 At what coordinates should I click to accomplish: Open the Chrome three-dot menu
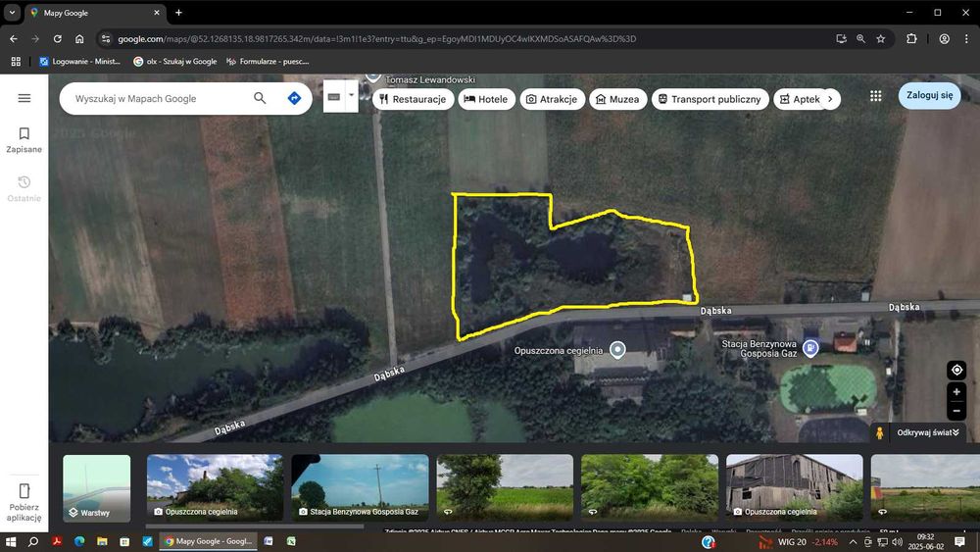click(x=966, y=39)
